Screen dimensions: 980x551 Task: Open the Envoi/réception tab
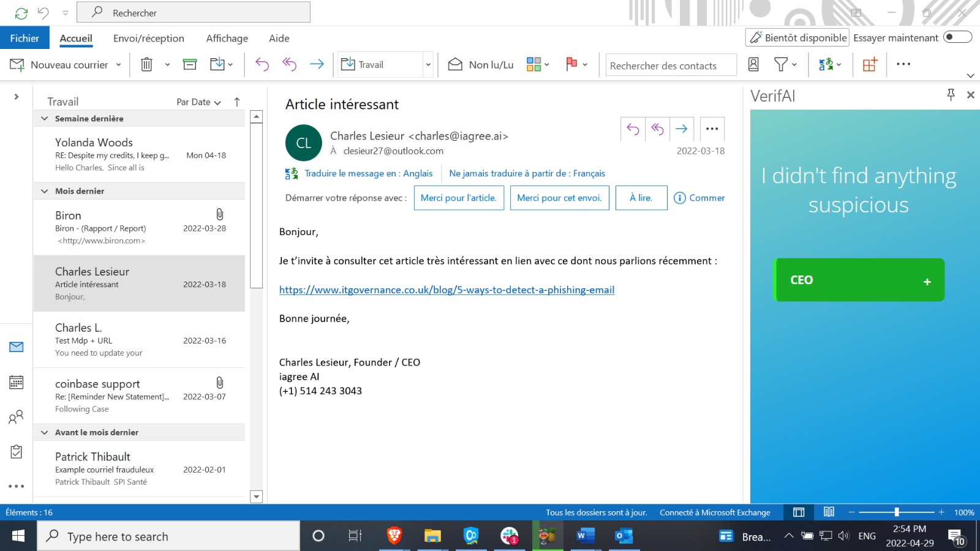(149, 39)
